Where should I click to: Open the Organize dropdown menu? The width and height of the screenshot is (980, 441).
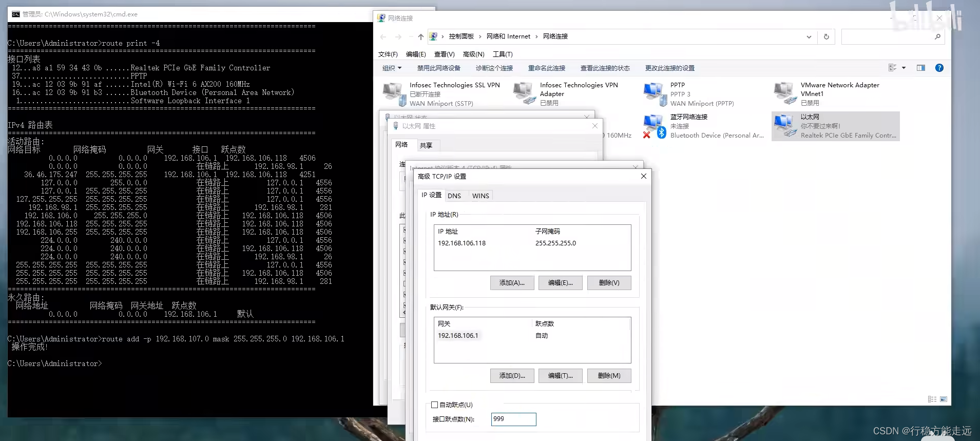[392, 68]
